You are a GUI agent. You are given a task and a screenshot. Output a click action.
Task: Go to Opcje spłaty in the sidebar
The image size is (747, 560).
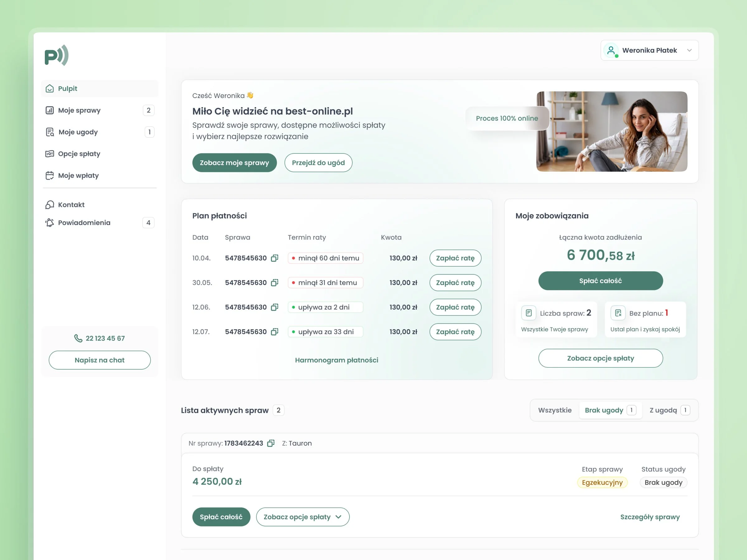pyautogui.click(x=100, y=154)
